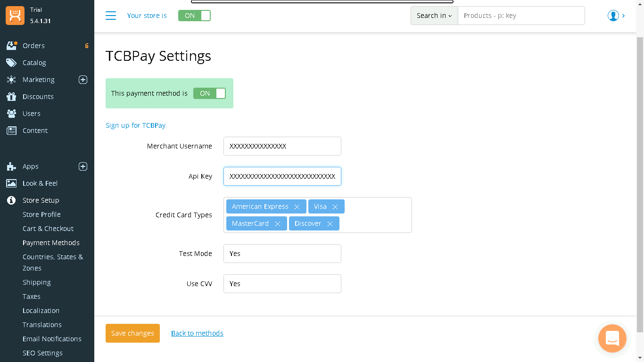
Task: Click the Visa tag label
Action: click(x=320, y=207)
